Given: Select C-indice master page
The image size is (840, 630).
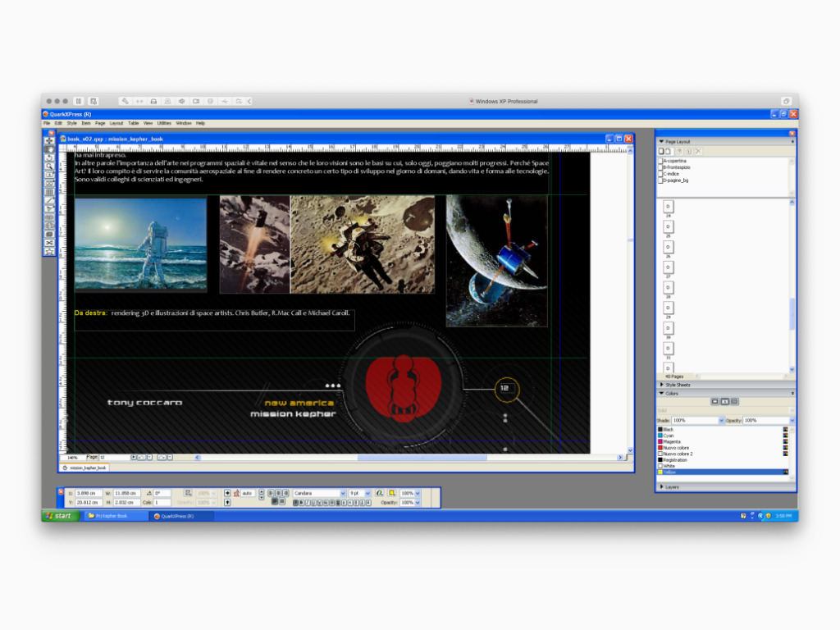Looking at the screenshot, I should click(669, 174).
